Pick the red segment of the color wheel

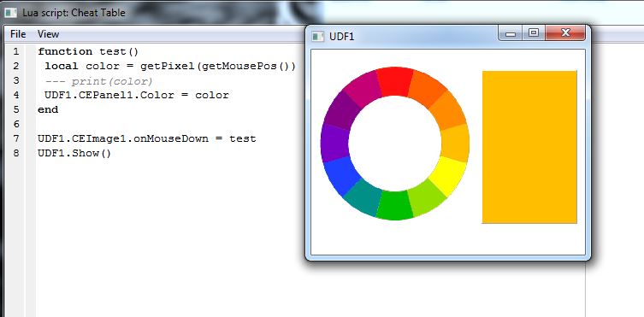[395, 81]
